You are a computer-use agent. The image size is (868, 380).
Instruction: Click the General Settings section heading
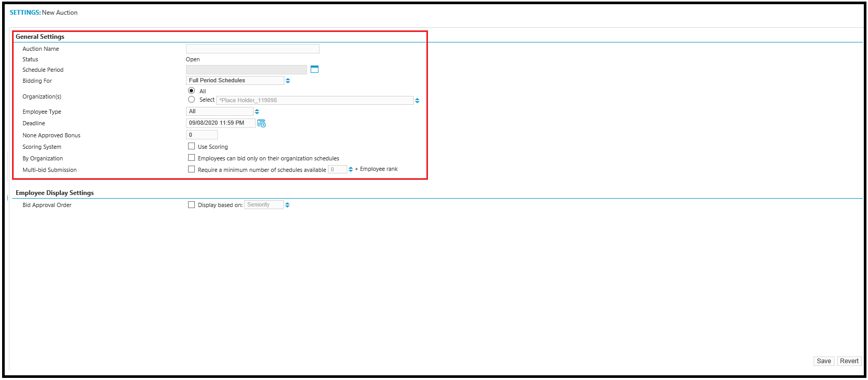(40, 37)
